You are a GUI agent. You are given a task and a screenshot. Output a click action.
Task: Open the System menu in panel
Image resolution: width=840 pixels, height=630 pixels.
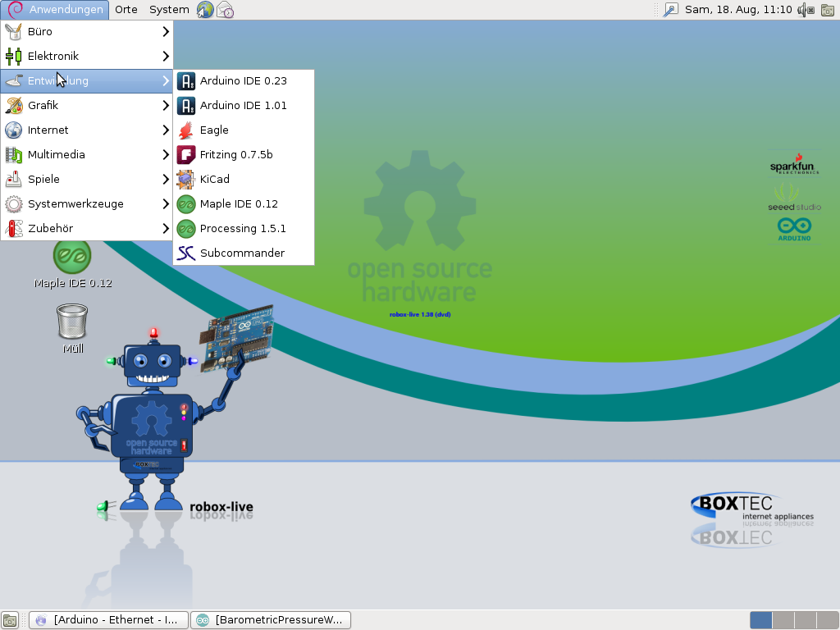(169, 10)
